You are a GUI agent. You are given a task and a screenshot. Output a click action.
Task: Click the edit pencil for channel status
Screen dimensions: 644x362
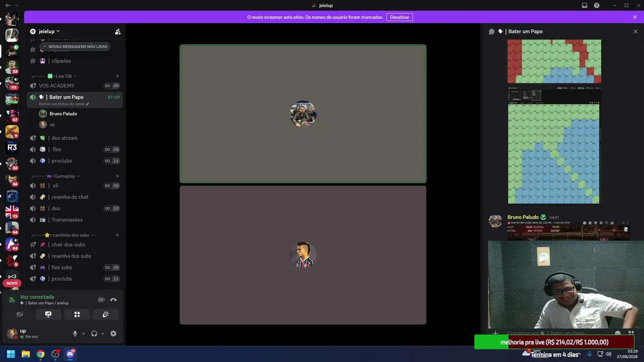[88, 104]
